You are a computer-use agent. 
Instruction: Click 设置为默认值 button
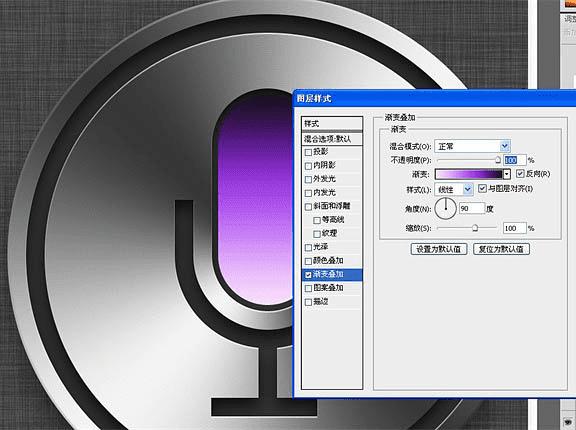(x=439, y=249)
